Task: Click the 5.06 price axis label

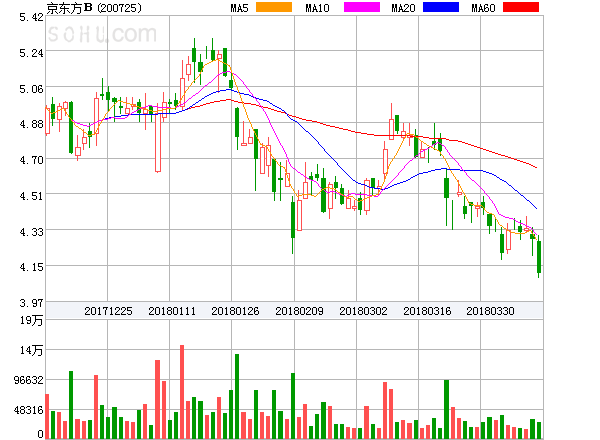Action: (32, 89)
